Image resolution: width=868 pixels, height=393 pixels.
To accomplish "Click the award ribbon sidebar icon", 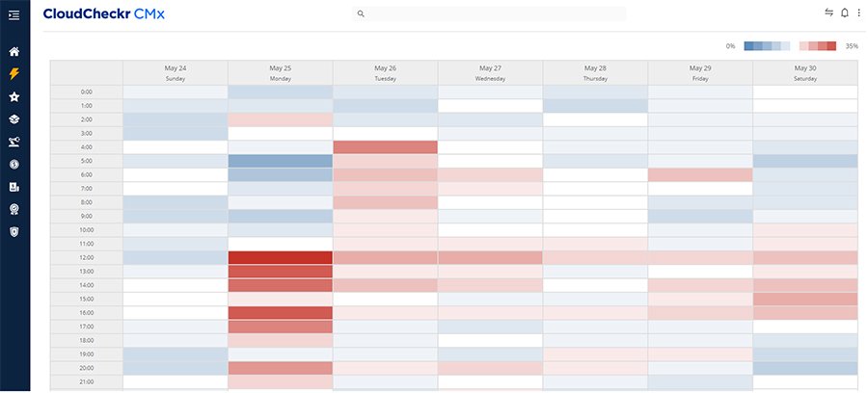I will click(14, 209).
